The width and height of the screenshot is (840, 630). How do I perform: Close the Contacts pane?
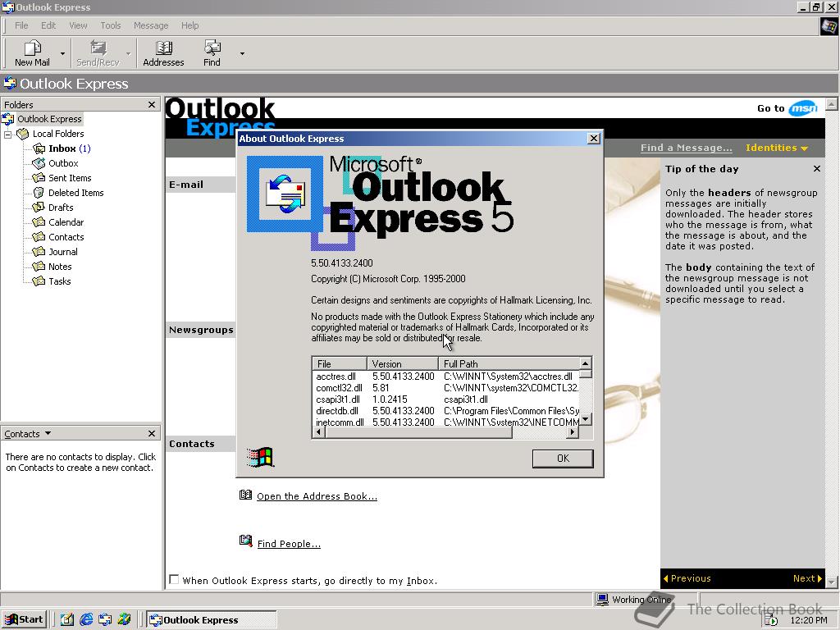tap(152, 433)
